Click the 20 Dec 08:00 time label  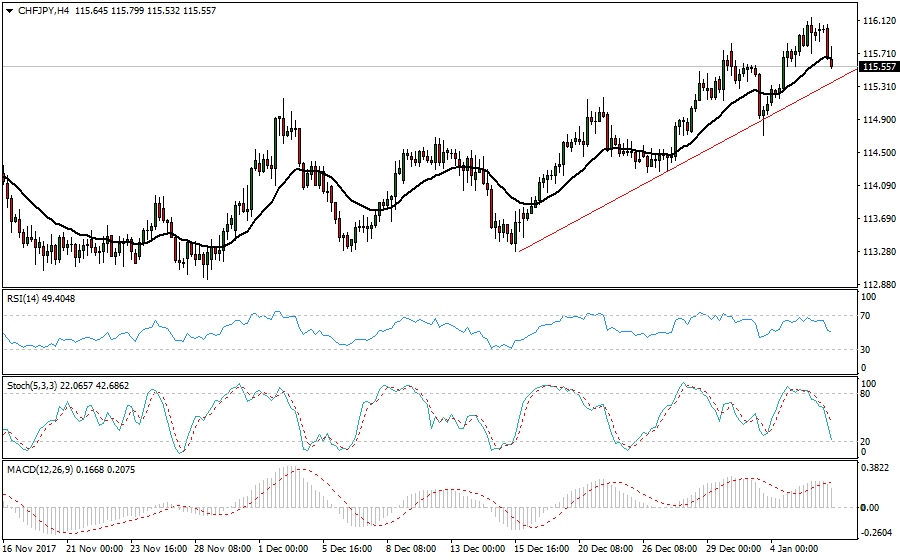(606, 549)
